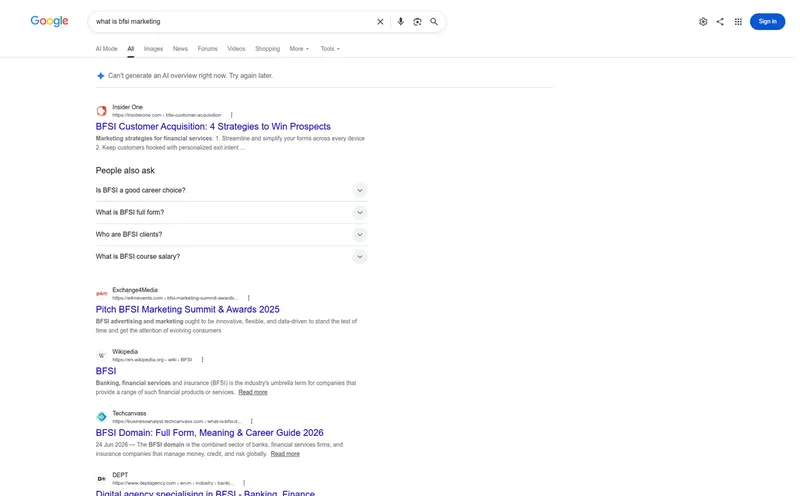The image size is (800, 496).
Task: Click the AI overview sparkle icon
Action: 101,76
